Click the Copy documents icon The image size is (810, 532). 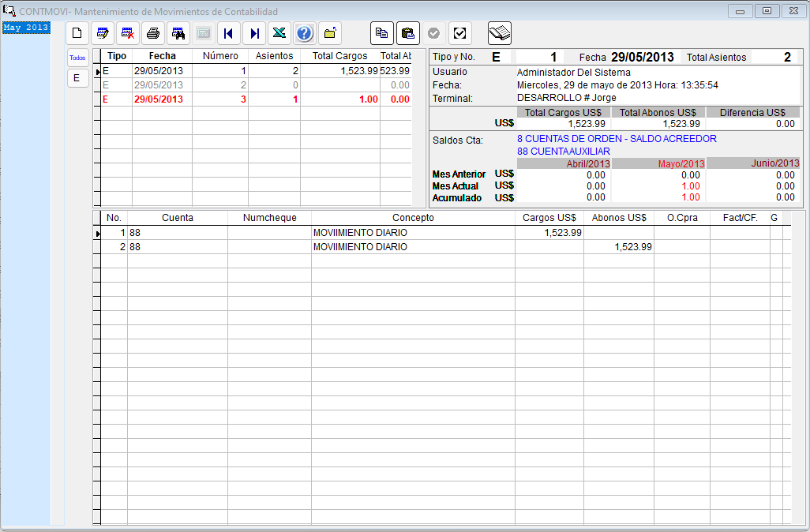pos(382,34)
